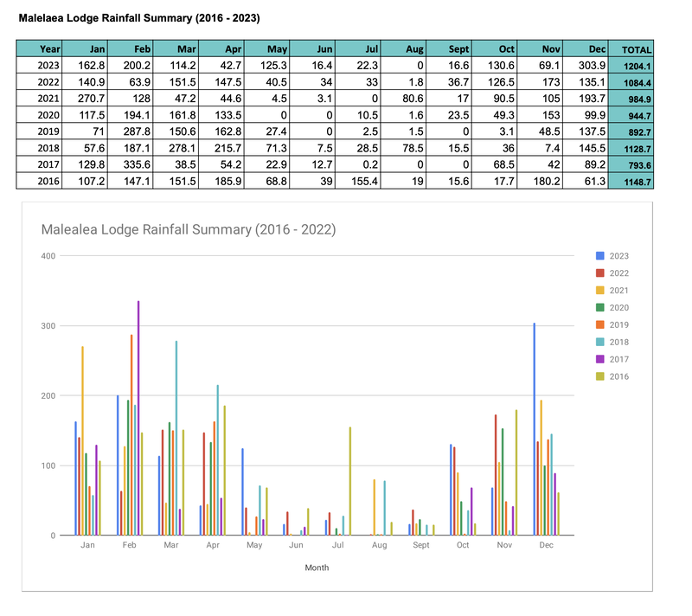The image size is (692, 616).
Task: Click the row label 2020 in table
Action: point(39,115)
